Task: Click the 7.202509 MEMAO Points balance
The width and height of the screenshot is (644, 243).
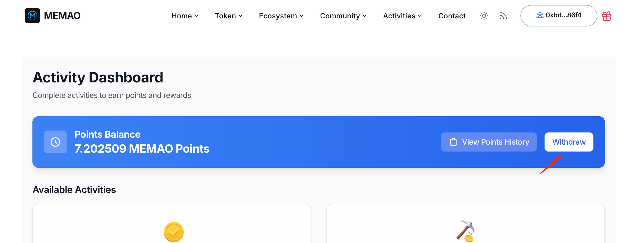Action: click(x=142, y=149)
